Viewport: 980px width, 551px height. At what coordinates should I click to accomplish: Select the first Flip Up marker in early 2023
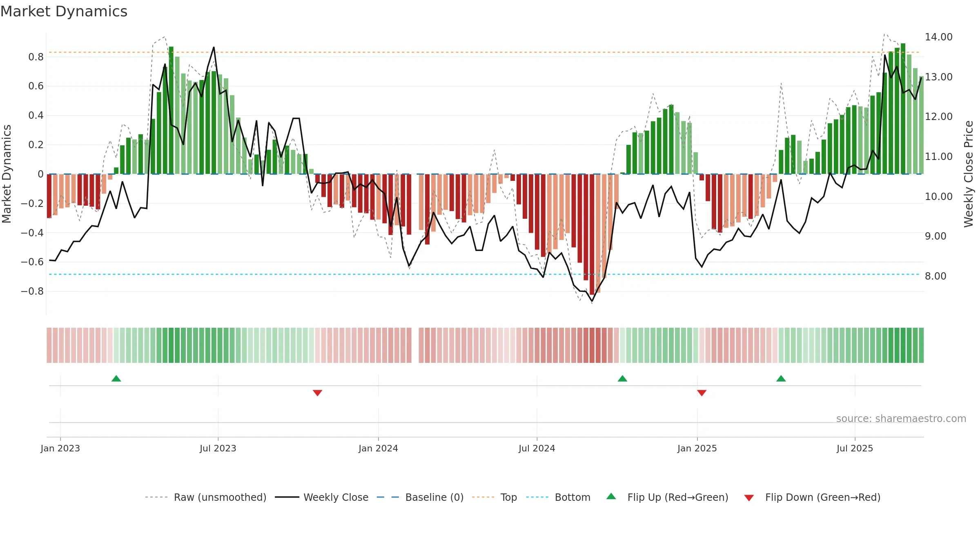116,378
